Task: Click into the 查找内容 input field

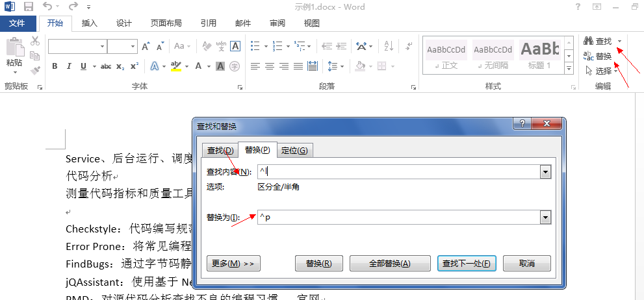Action: tap(398, 172)
